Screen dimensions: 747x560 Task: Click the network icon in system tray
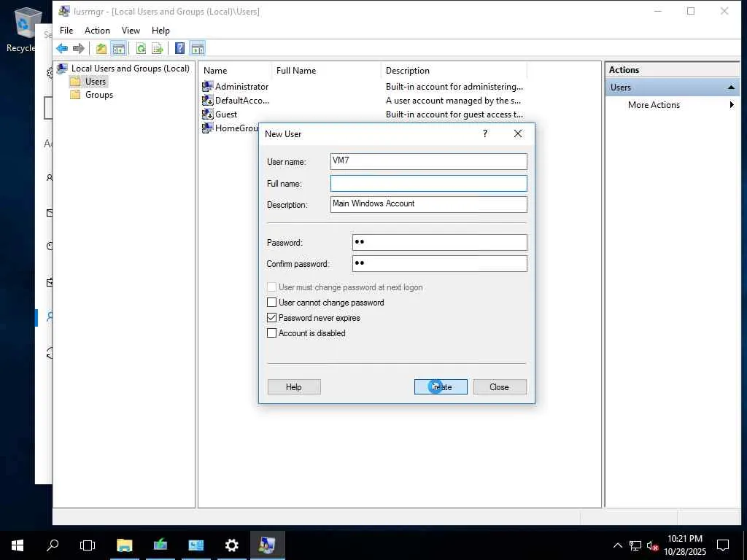click(635, 545)
